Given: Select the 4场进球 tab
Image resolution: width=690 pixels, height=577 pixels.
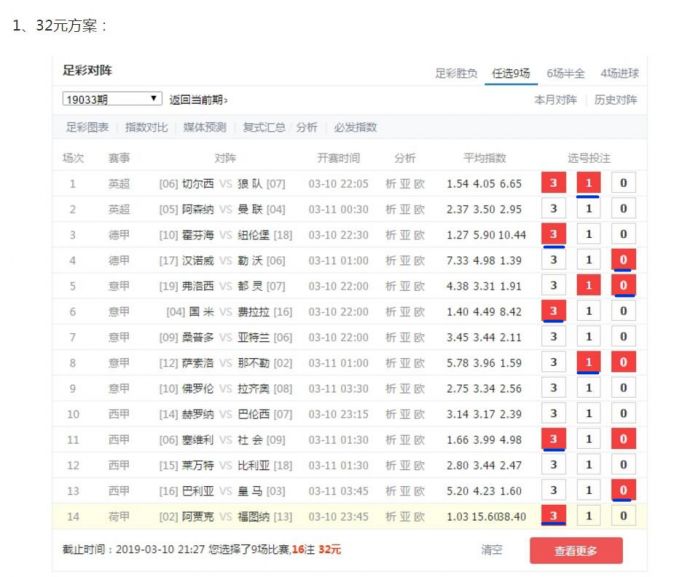Looking at the screenshot, I should click(x=619, y=73).
